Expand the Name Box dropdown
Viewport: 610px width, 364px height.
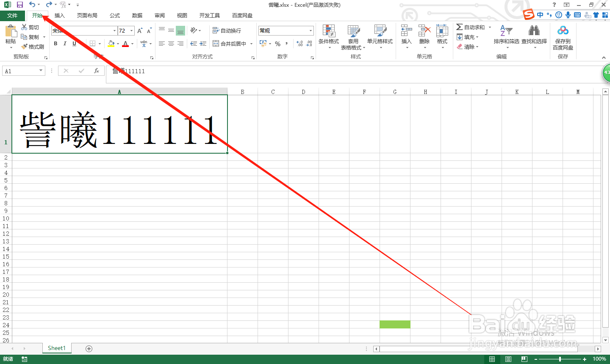click(41, 71)
